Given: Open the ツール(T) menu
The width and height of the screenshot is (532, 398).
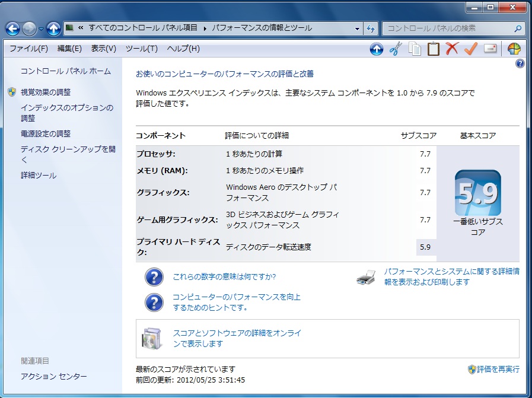Looking at the screenshot, I should 142,49.
